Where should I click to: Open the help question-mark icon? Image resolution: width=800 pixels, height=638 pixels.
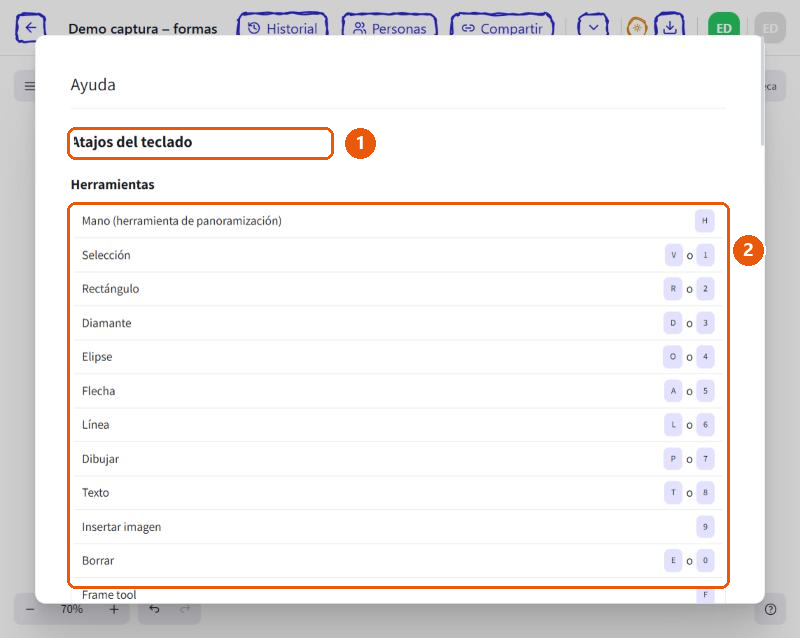coord(770,609)
